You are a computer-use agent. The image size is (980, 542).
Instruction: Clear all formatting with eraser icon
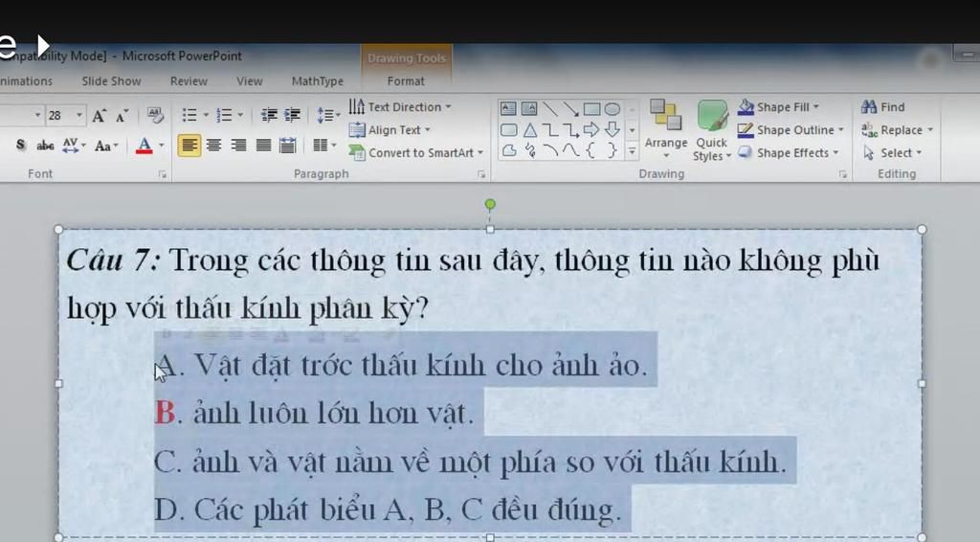(x=155, y=115)
